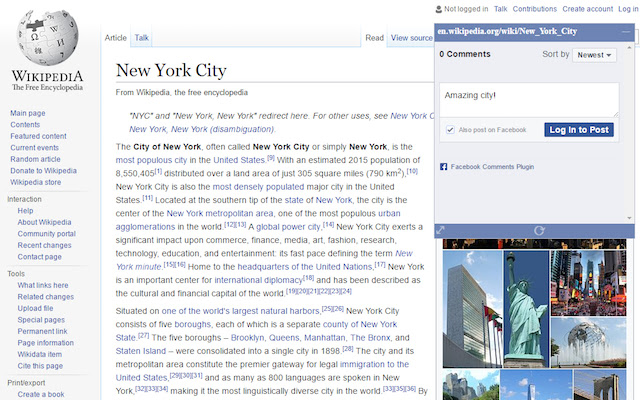The width and height of the screenshot is (640, 400).
Task: Open the Unisphere globe photo
Action: (588, 343)
